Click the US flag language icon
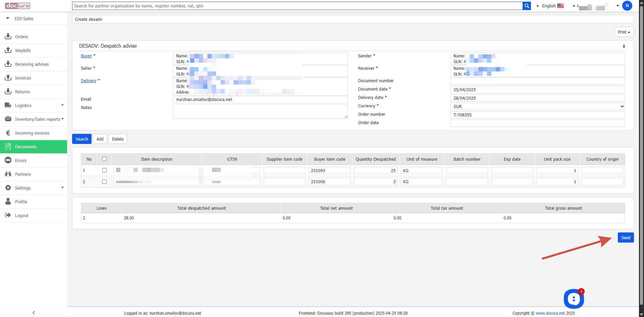This screenshot has height=317, width=644. coord(560,6)
